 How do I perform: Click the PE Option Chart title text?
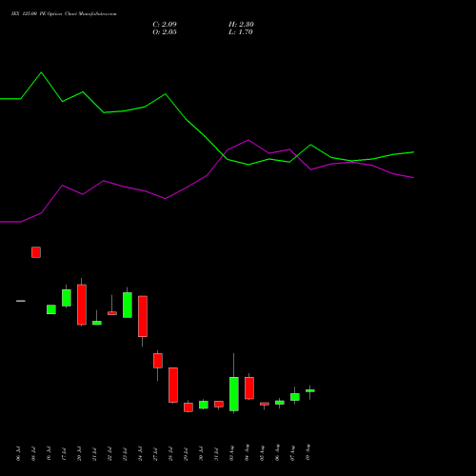pos(64,13)
